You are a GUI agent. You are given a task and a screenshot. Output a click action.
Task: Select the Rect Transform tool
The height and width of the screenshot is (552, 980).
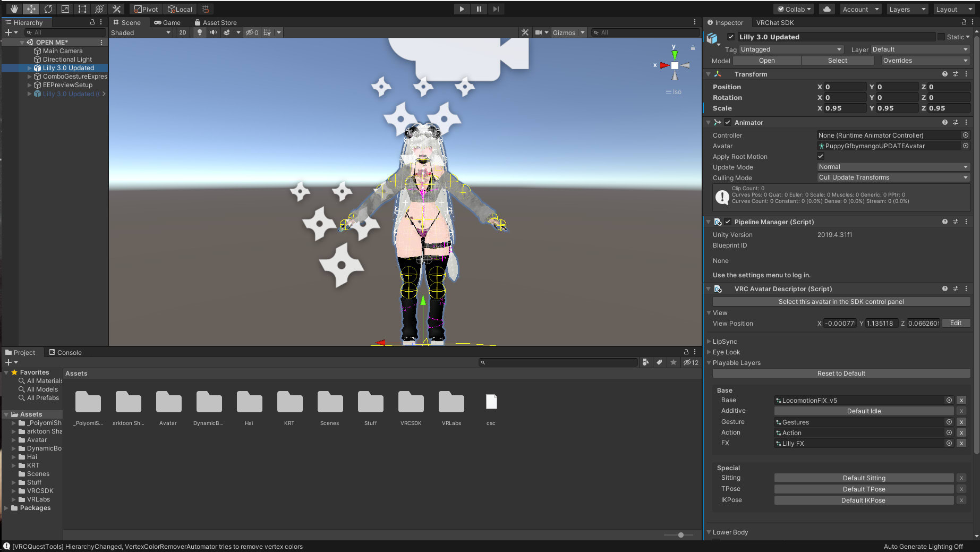coord(82,9)
